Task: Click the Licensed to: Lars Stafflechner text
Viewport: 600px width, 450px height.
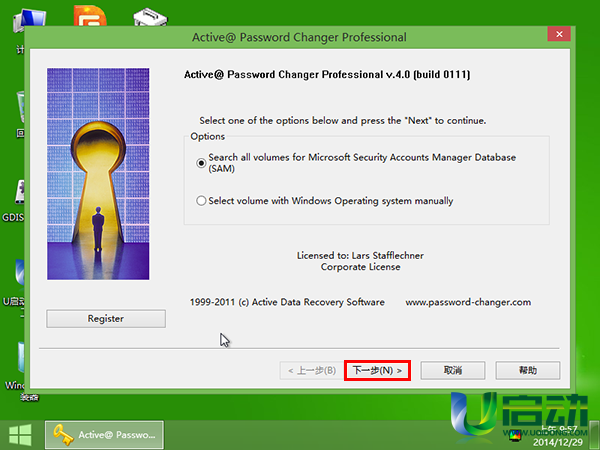Action: [x=360, y=255]
